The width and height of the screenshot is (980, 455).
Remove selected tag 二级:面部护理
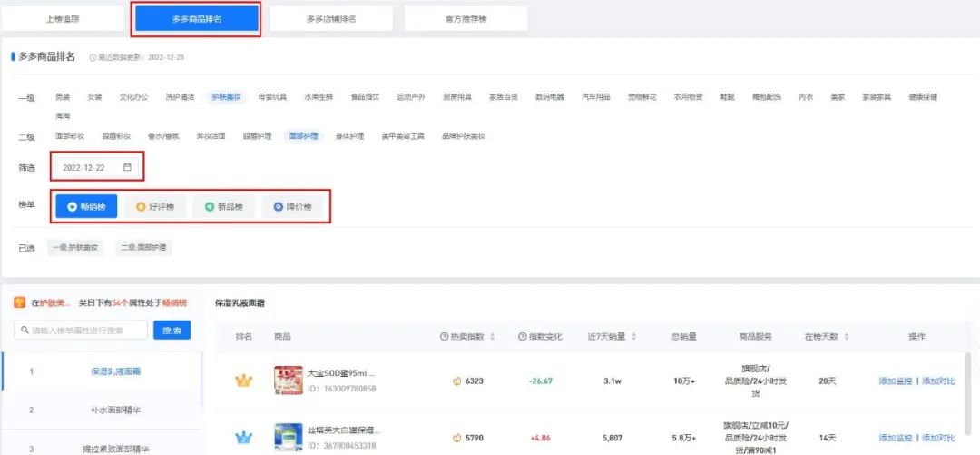[143, 248]
